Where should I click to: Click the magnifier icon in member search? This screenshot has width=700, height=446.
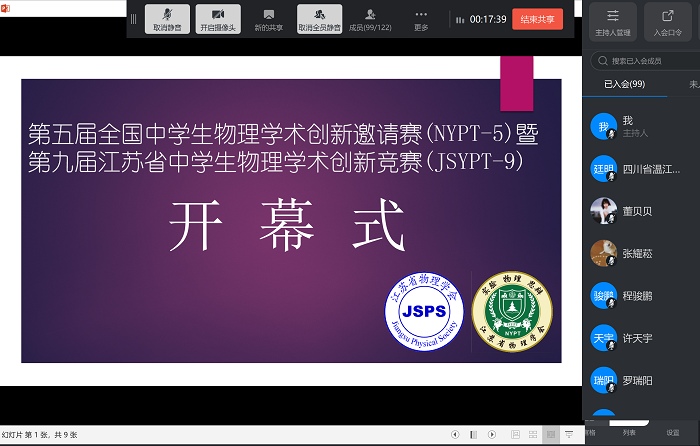tap(603, 61)
